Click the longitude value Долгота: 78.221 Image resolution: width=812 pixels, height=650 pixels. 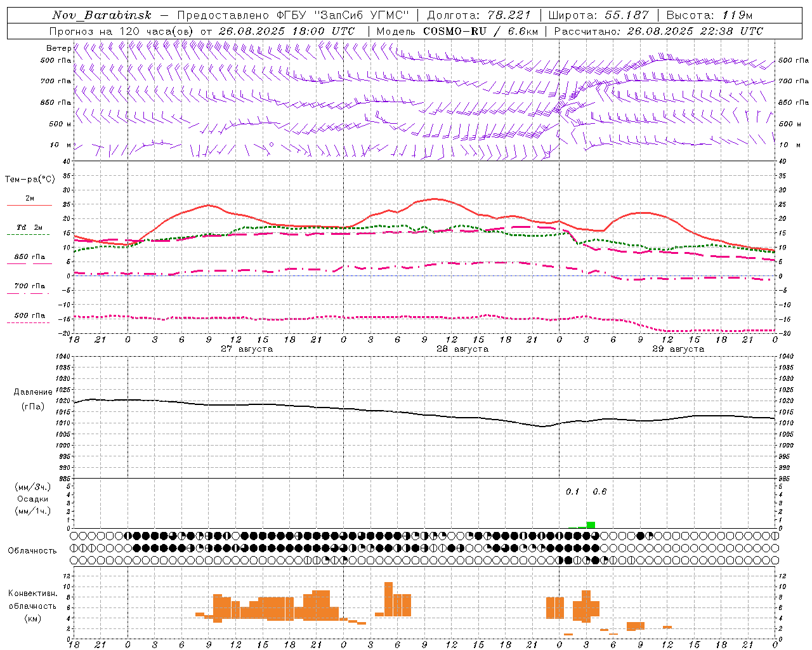(x=478, y=15)
